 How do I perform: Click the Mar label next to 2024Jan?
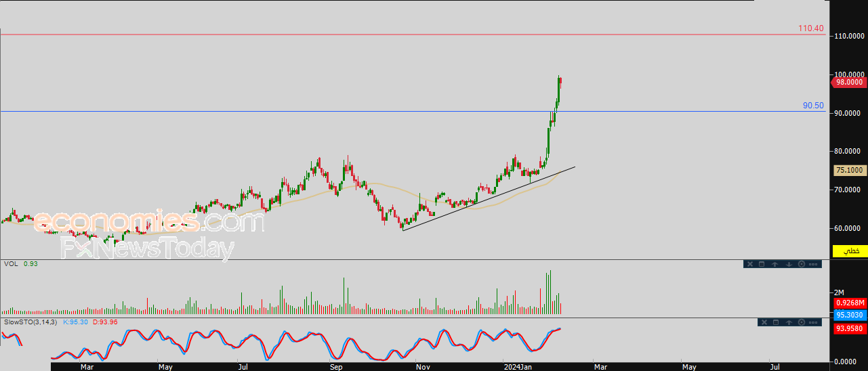pos(600,367)
